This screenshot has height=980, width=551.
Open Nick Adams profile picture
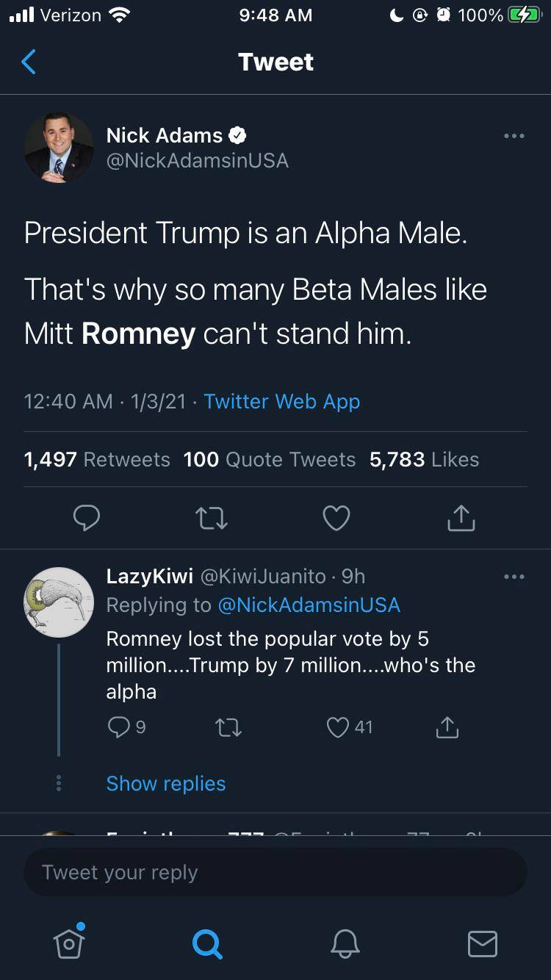pyautogui.click(x=59, y=148)
